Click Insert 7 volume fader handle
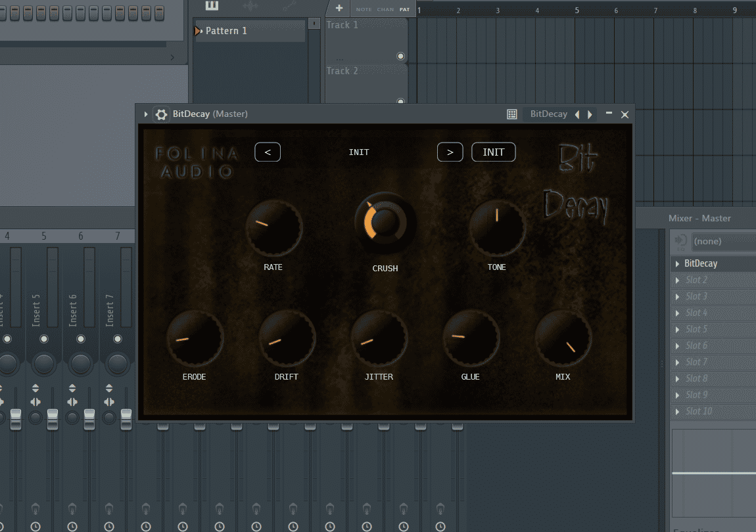Screen dimensions: 756x532 126,419
